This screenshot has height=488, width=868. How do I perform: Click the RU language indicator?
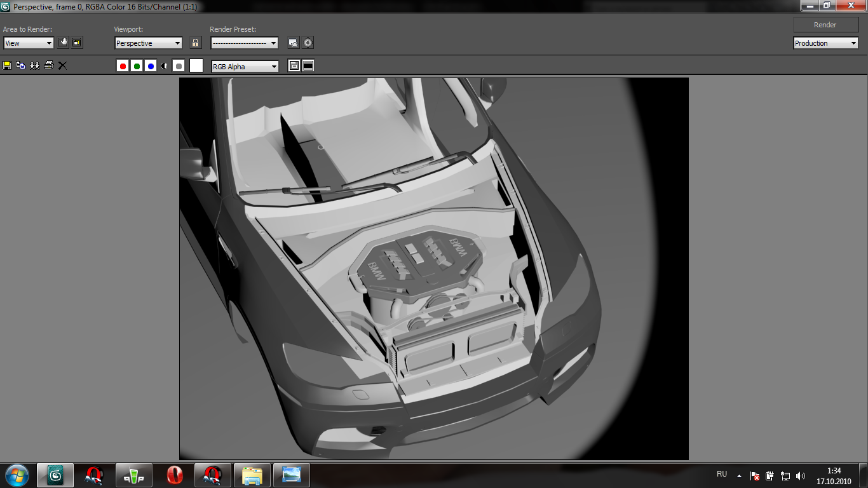(722, 474)
